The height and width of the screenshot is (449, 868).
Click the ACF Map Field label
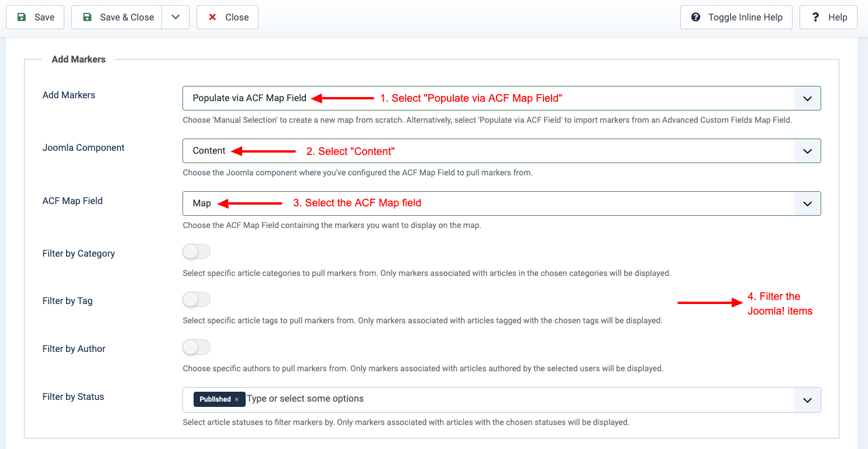tap(73, 201)
